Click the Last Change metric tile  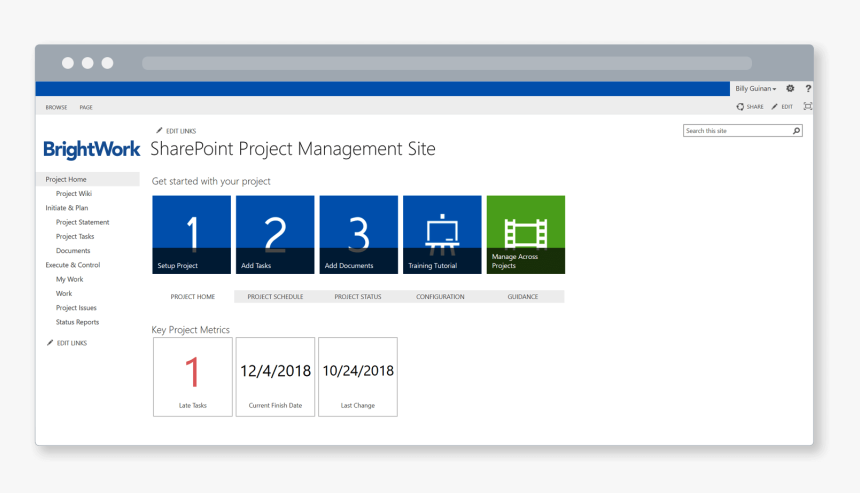(358, 377)
